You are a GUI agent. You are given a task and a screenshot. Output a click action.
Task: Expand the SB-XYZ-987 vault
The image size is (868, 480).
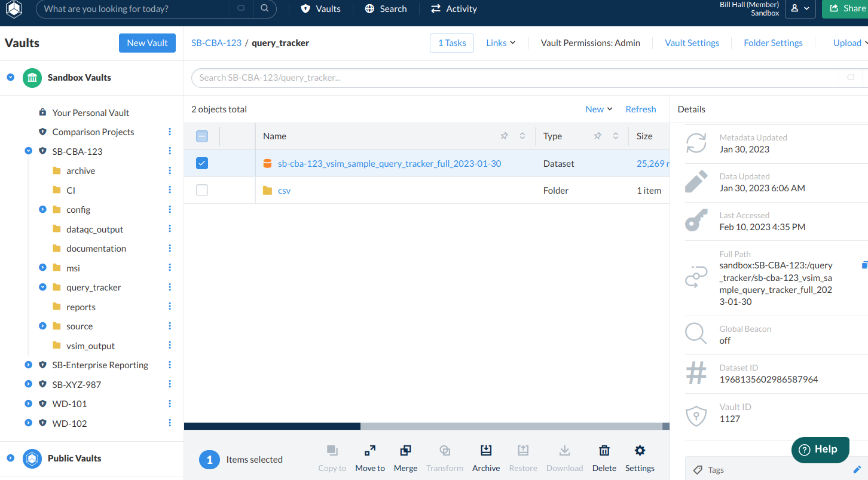click(28, 384)
